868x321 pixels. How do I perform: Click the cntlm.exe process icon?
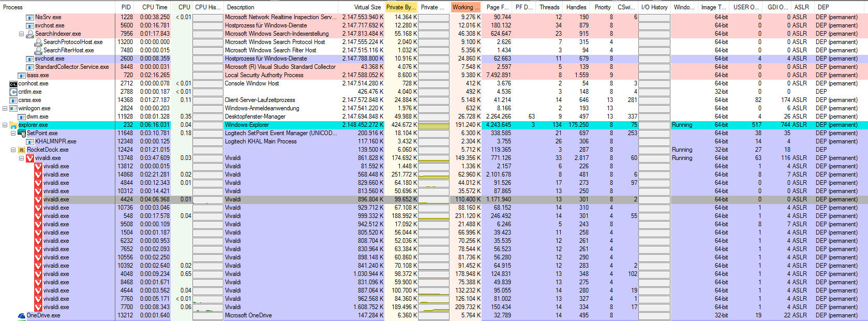click(13, 92)
